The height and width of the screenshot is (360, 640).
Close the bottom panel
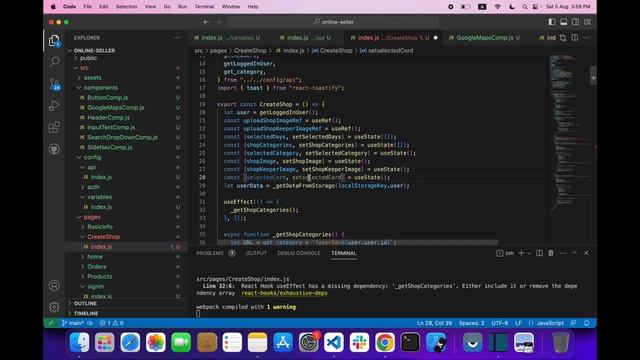click(x=586, y=253)
